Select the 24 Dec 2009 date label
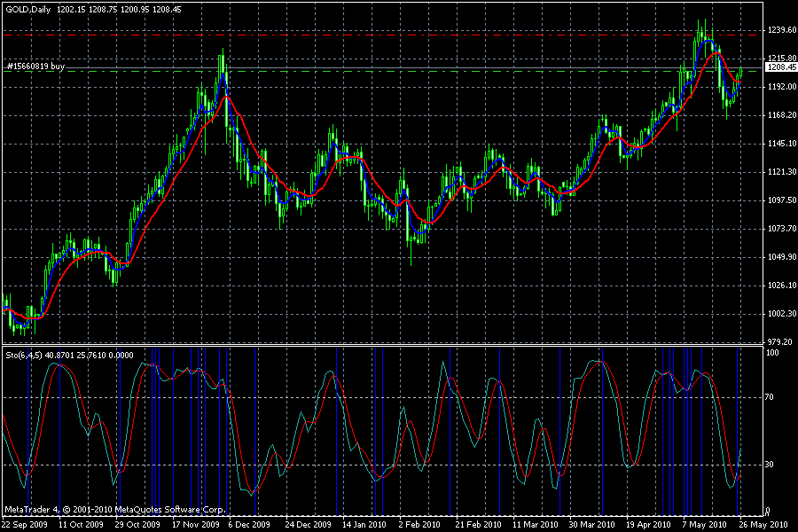Image resolution: width=798 pixels, height=532 pixels. (x=308, y=524)
